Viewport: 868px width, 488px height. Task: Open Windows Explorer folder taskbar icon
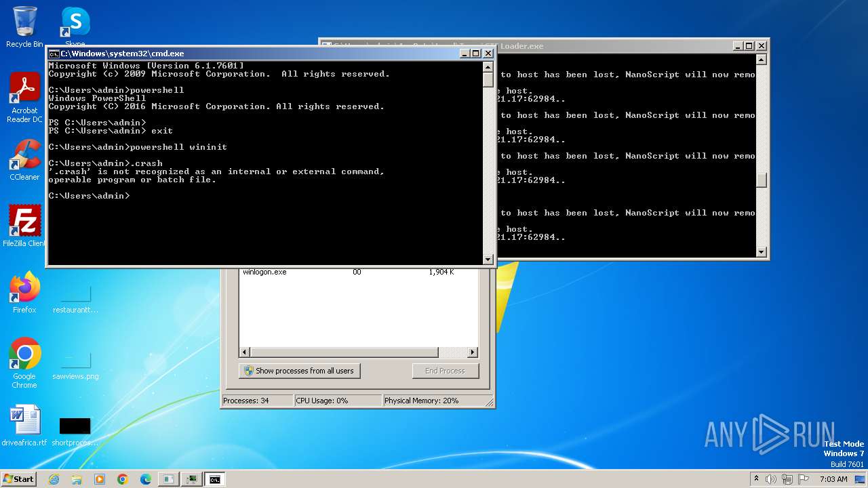77,479
